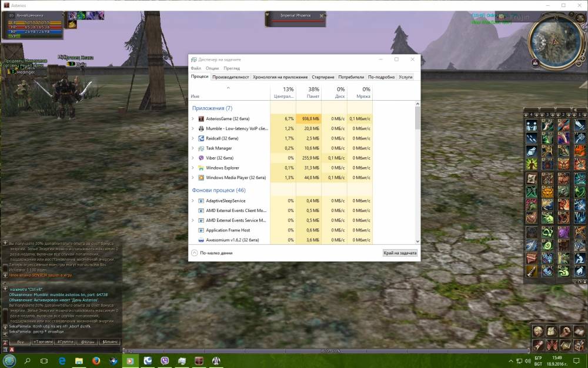Sort processes by the Памет column header

(308, 92)
